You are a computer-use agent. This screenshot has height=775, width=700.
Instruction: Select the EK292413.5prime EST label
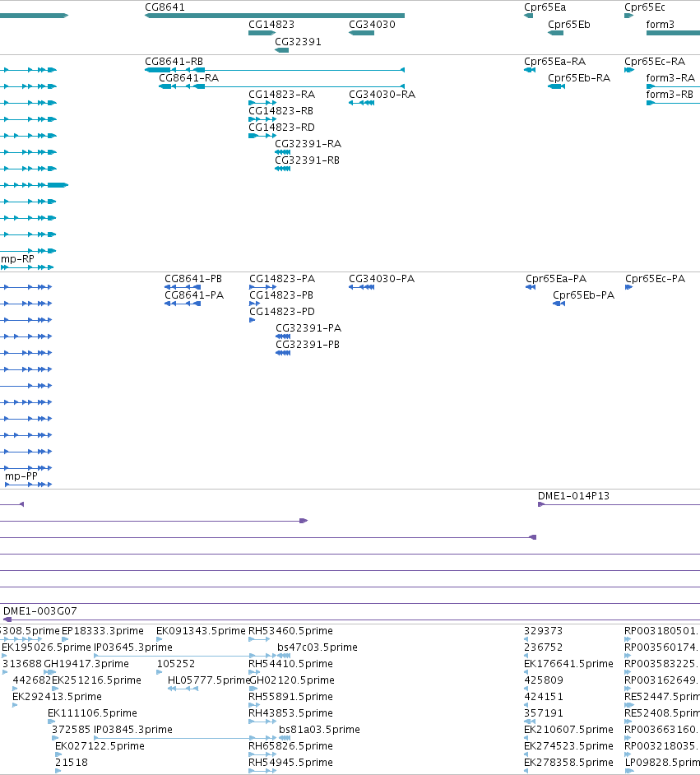tap(57, 696)
